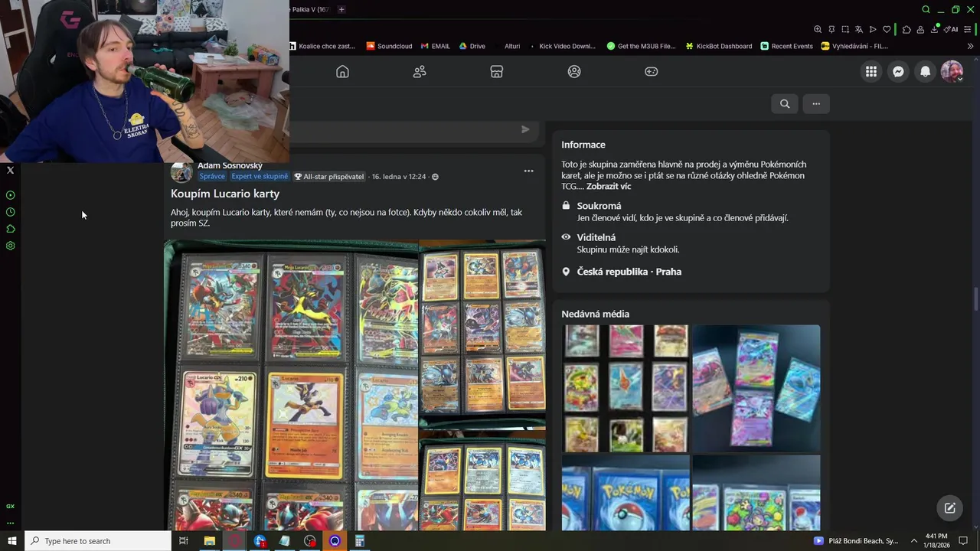Open Facebook Marketplace icon
Image resolution: width=980 pixels, height=551 pixels.
point(497,71)
